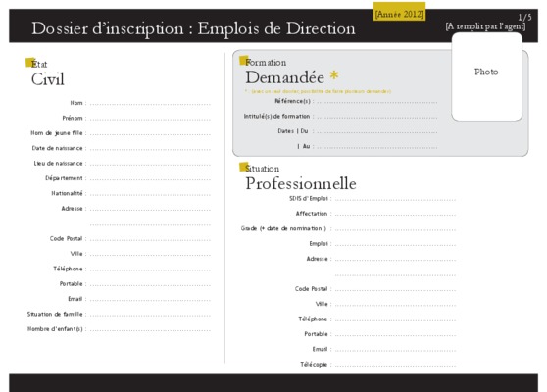Click the Dossier d'inscription title banner
This screenshot has height=392, width=547.
[x=273, y=25]
